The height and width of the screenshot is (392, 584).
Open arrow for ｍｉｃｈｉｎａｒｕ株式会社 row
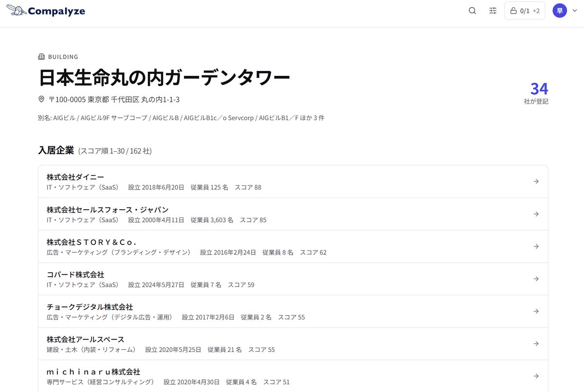pos(536,376)
